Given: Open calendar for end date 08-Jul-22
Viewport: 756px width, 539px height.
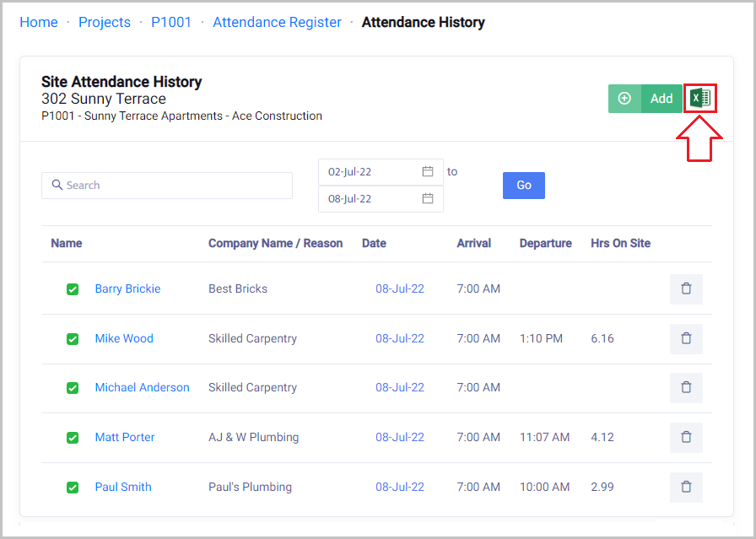Looking at the screenshot, I should (x=428, y=198).
